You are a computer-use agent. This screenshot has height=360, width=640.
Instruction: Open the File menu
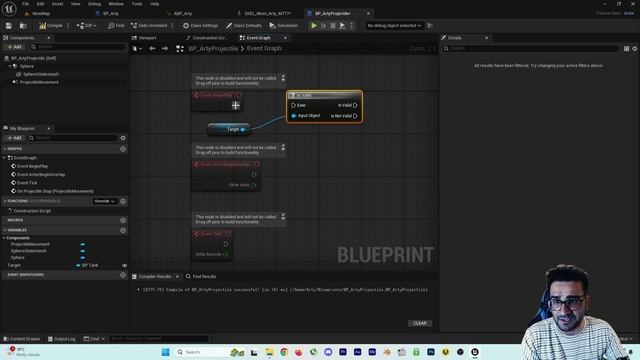(25, 4)
